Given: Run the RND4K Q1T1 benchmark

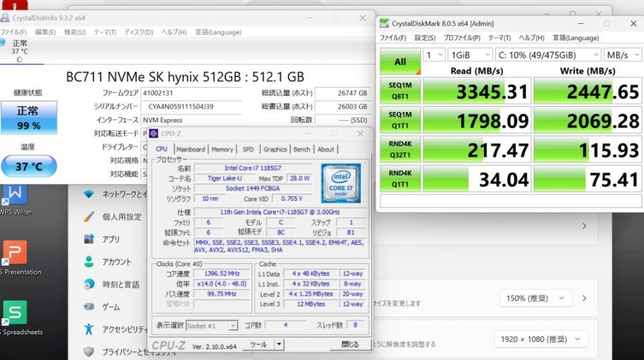Looking at the screenshot, I should (x=400, y=178).
